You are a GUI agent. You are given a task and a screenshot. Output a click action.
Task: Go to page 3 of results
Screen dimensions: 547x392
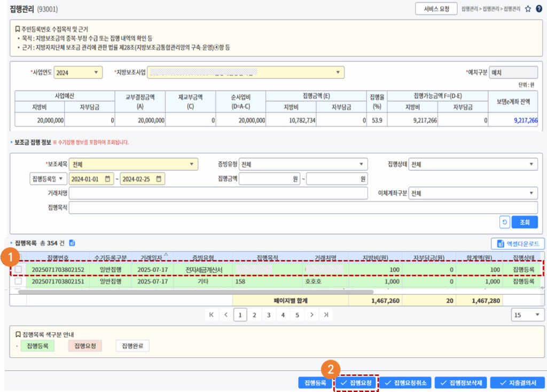pyautogui.click(x=269, y=315)
